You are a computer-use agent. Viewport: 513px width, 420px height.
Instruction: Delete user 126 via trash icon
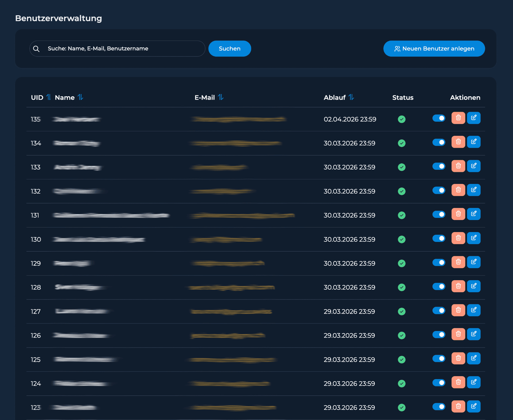point(458,334)
